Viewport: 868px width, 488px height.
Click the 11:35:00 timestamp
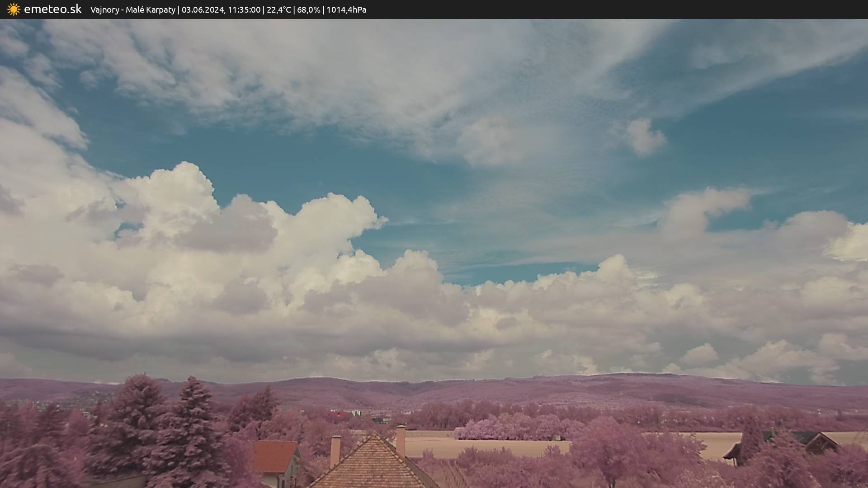244,10
